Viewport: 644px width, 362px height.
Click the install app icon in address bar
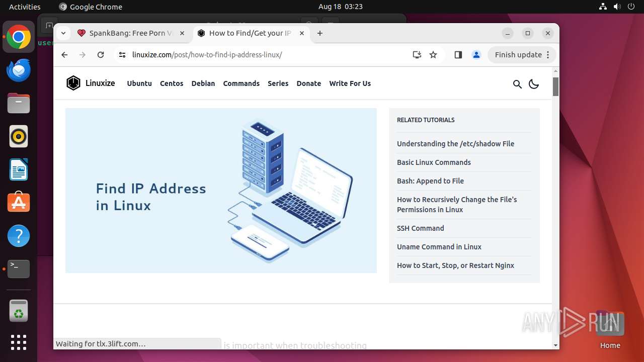(x=417, y=55)
